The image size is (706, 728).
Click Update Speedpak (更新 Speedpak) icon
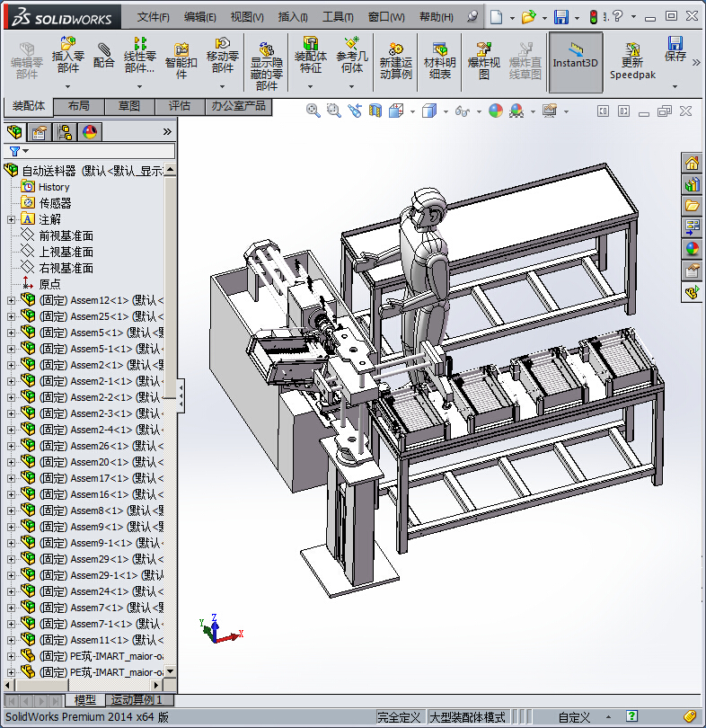pos(632,61)
